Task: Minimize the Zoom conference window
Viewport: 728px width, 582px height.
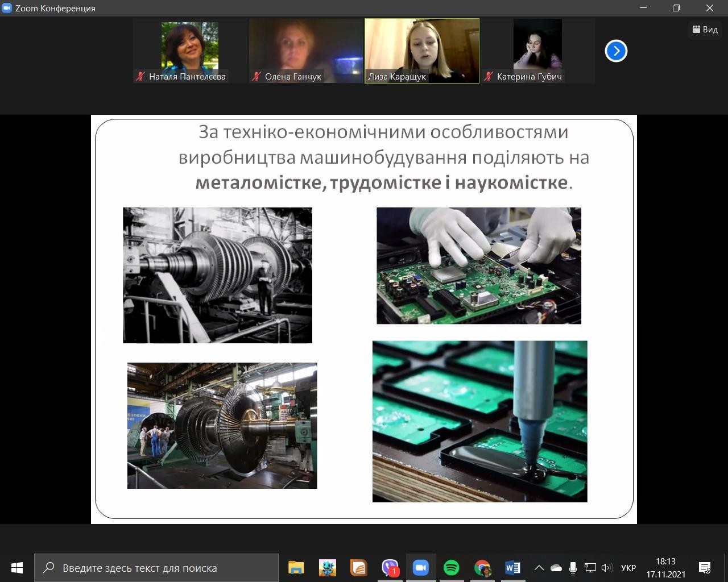Action: click(x=643, y=8)
